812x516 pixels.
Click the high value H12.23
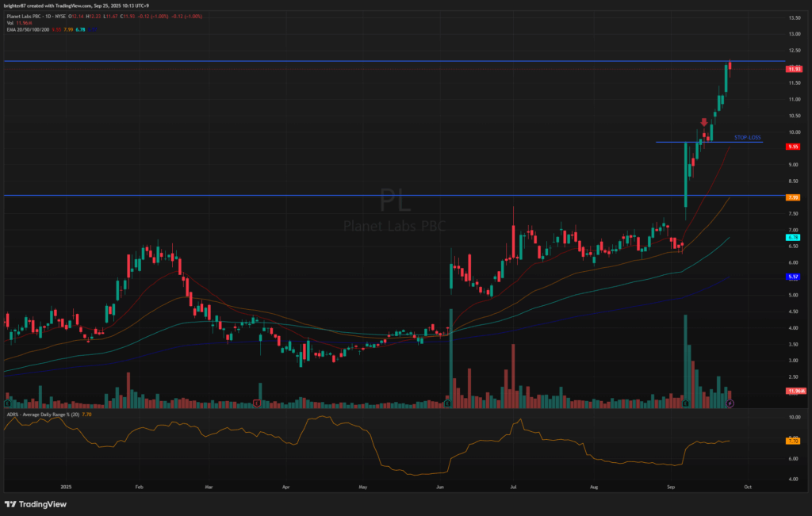tap(94, 17)
